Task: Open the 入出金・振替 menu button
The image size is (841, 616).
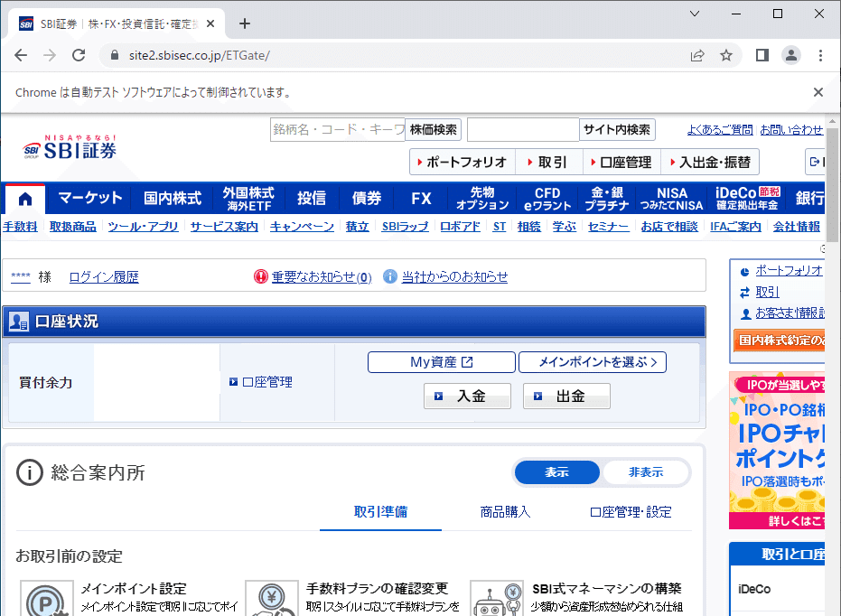Action: 710,162
